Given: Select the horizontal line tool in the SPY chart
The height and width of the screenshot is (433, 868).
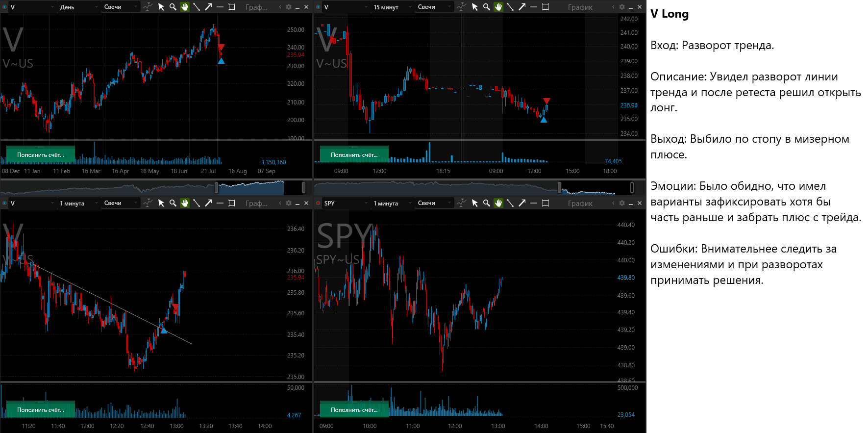Looking at the screenshot, I should pos(534,203).
